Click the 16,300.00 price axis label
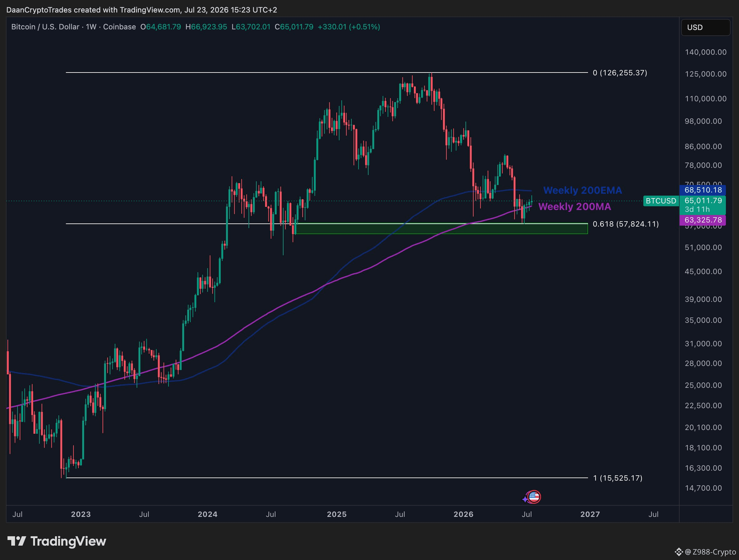Screen dimensions: 739x560 click(703, 468)
